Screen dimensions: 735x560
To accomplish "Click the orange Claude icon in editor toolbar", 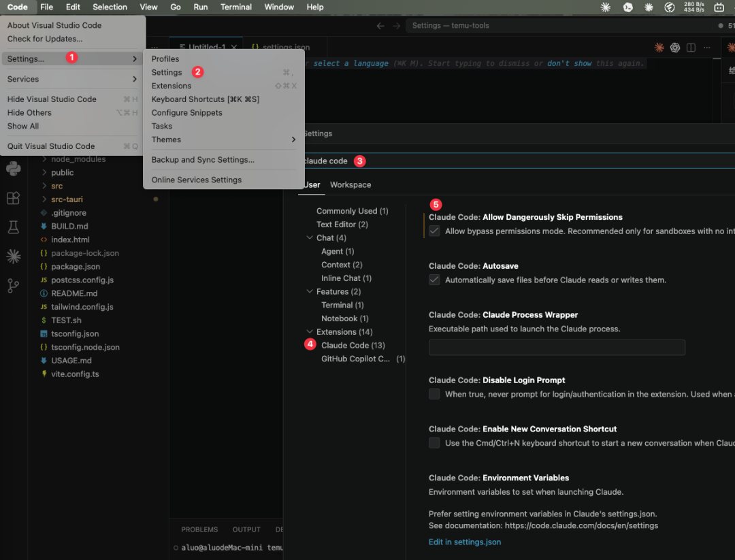I will (x=659, y=48).
